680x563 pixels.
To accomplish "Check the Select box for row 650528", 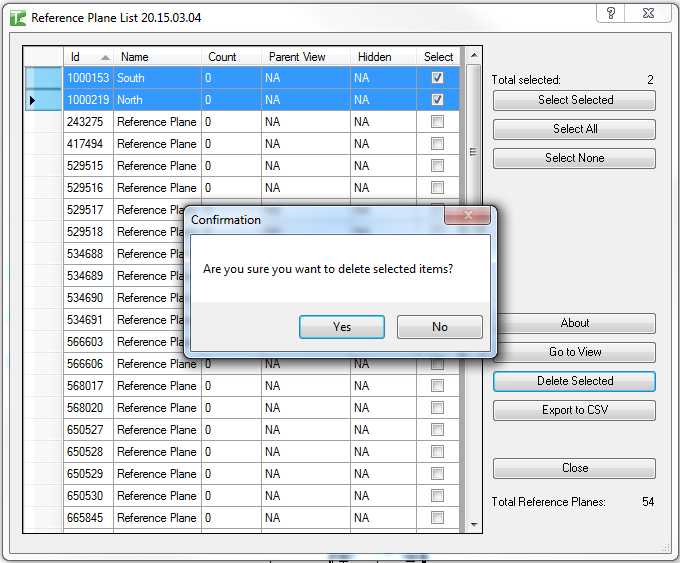I will click(437, 452).
